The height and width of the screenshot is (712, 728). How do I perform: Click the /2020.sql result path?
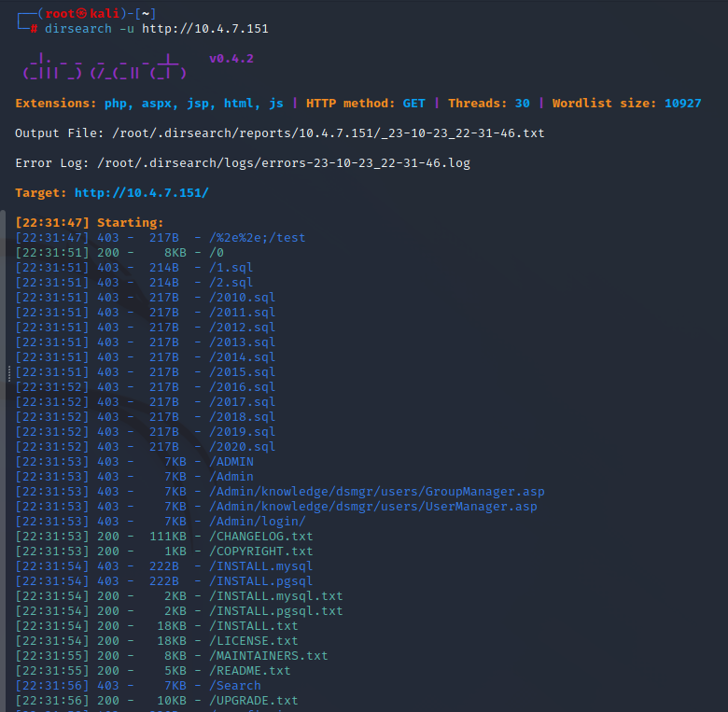tap(243, 446)
